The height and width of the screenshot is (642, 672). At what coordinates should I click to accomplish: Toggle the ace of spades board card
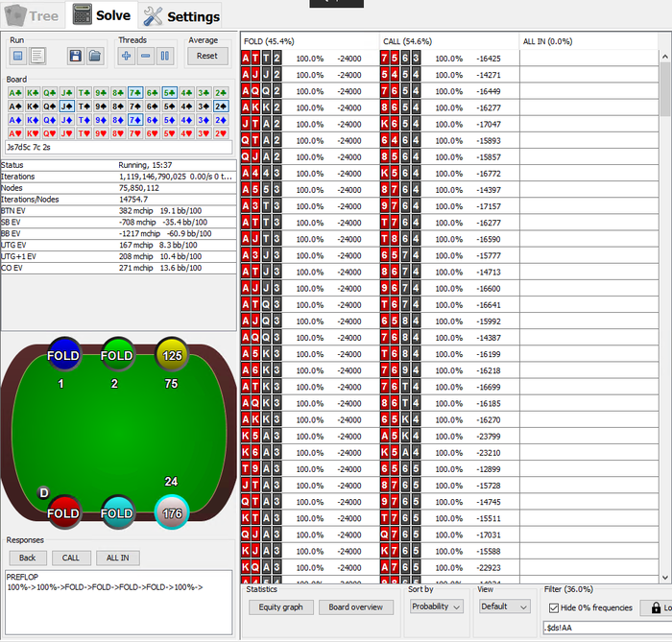[x=14, y=107]
